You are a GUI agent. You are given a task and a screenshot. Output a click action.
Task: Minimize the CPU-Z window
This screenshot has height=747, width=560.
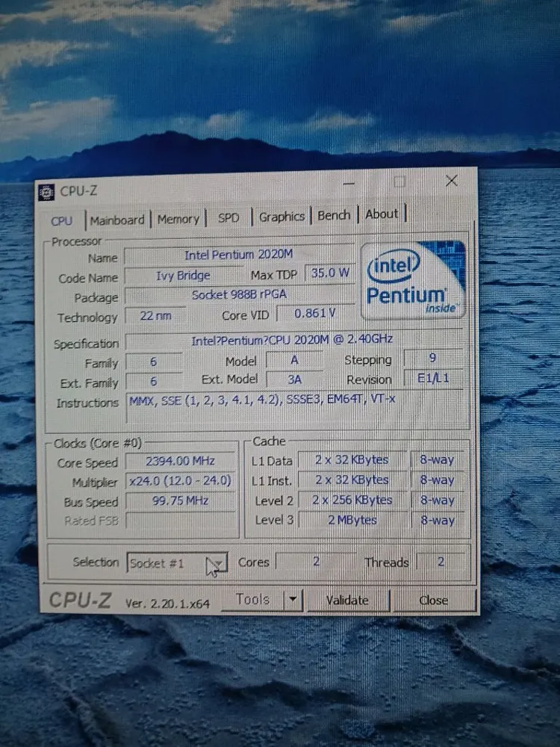(349, 184)
